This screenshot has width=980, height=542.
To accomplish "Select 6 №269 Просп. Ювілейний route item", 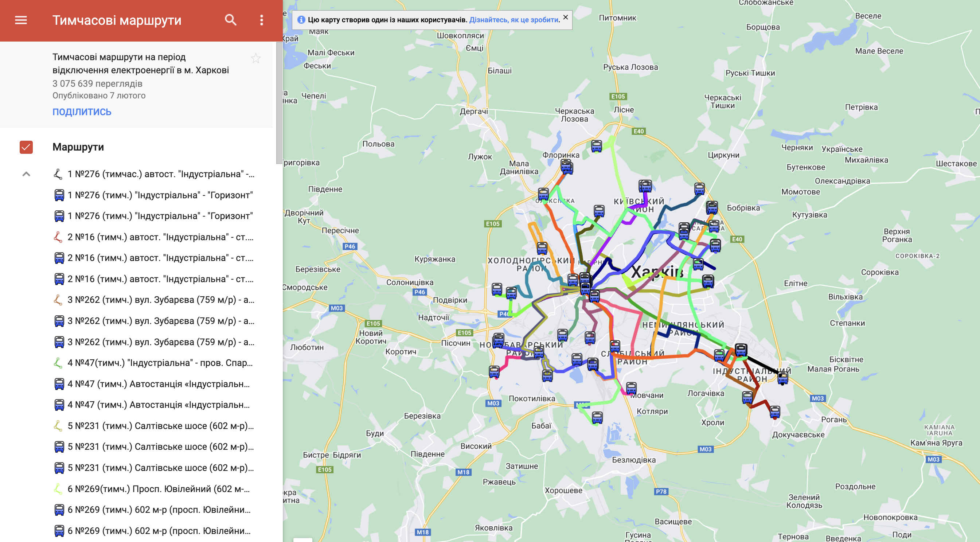I will pos(158,489).
